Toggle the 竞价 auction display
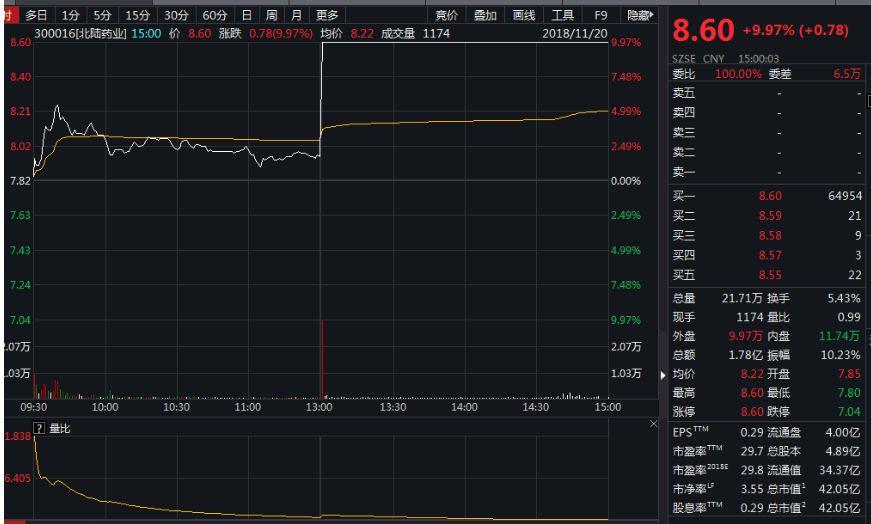871x524 pixels. pos(447,15)
